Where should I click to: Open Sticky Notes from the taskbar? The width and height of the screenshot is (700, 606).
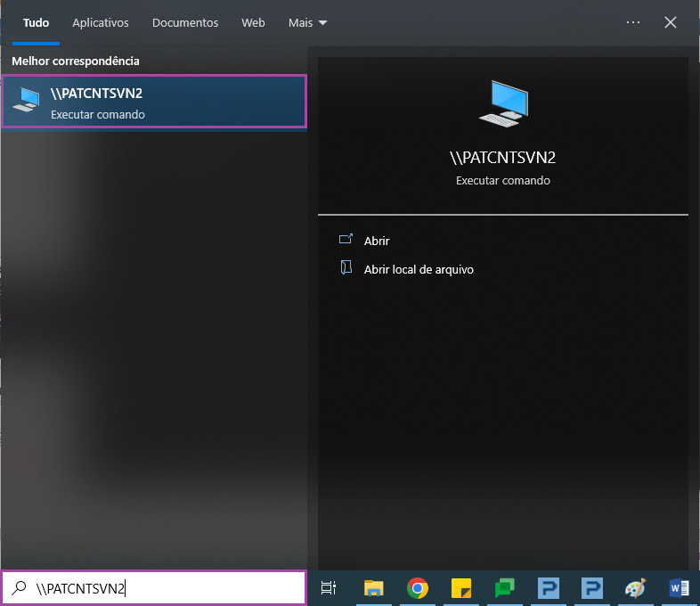click(461, 588)
